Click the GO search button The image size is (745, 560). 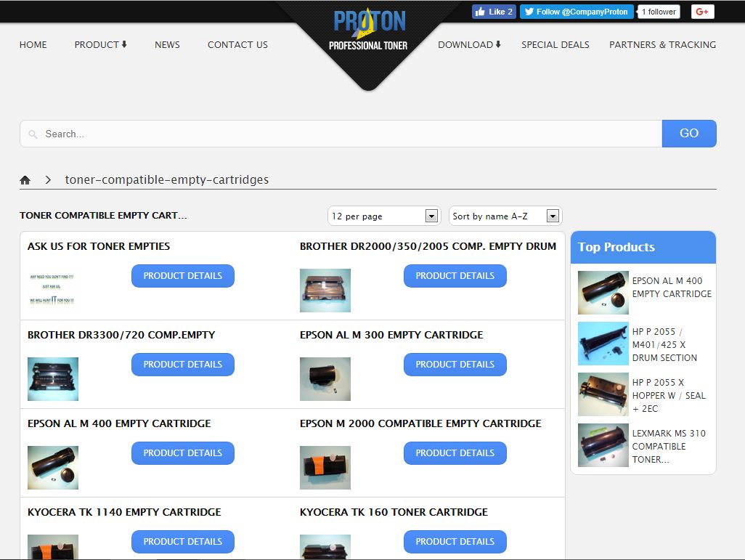[689, 134]
